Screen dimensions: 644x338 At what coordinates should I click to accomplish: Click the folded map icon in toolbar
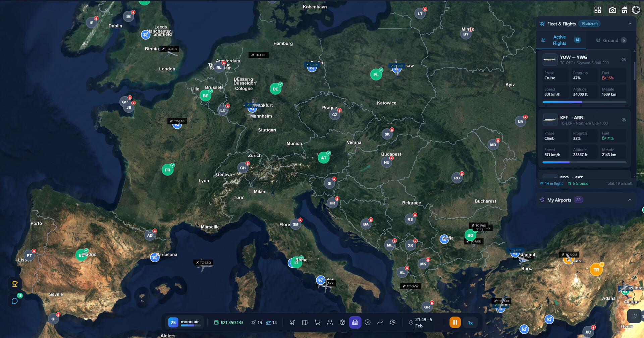[x=305, y=322]
